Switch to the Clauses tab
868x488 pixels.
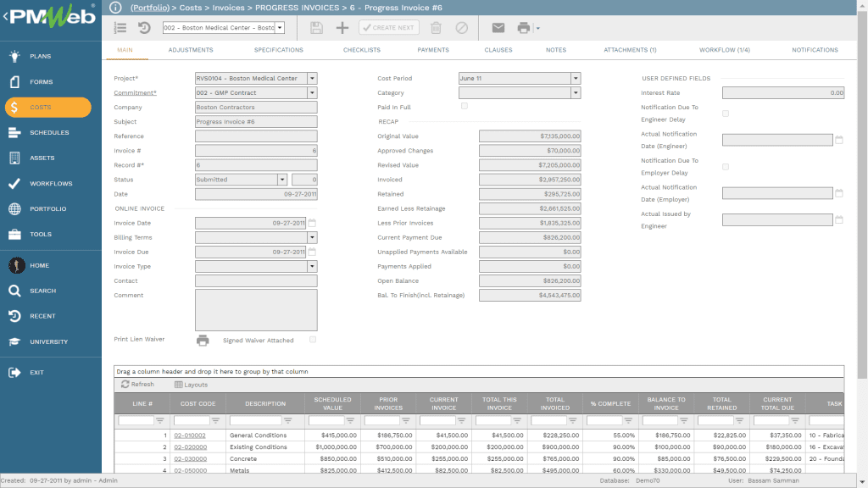[498, 50]
